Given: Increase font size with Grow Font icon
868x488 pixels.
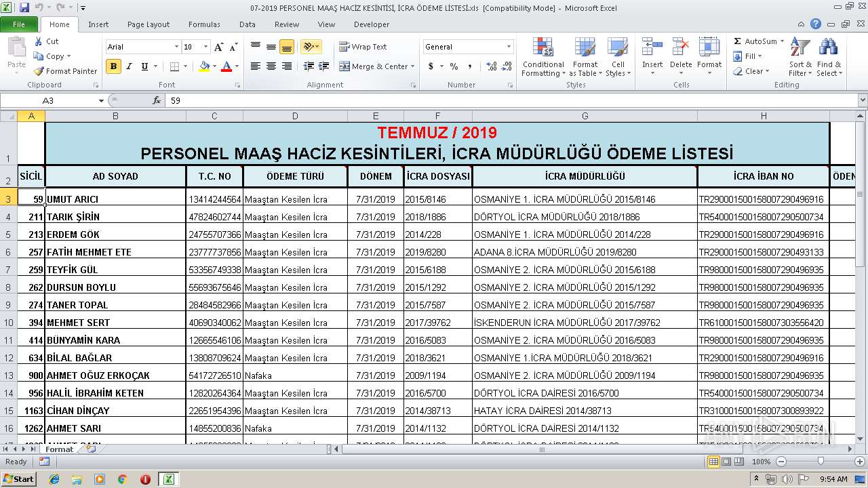Looking at the screenshot, I should tap(218, 47).
